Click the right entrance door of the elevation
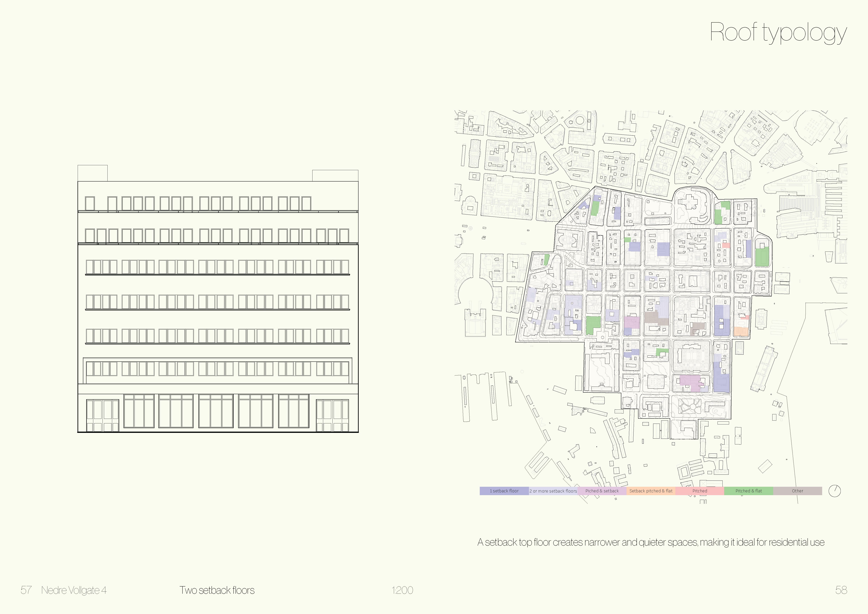Screen dimensions: 868x614 coord(332,416)
